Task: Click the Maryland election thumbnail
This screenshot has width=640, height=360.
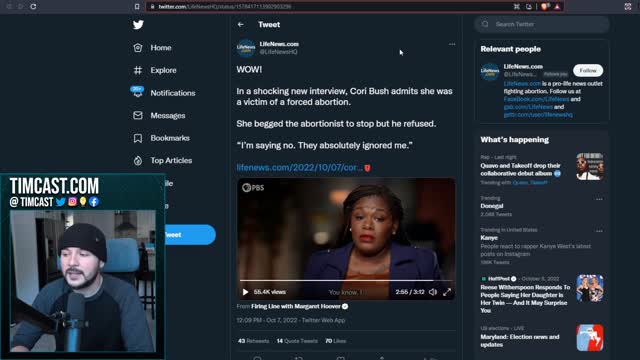Action: point(590,338)
